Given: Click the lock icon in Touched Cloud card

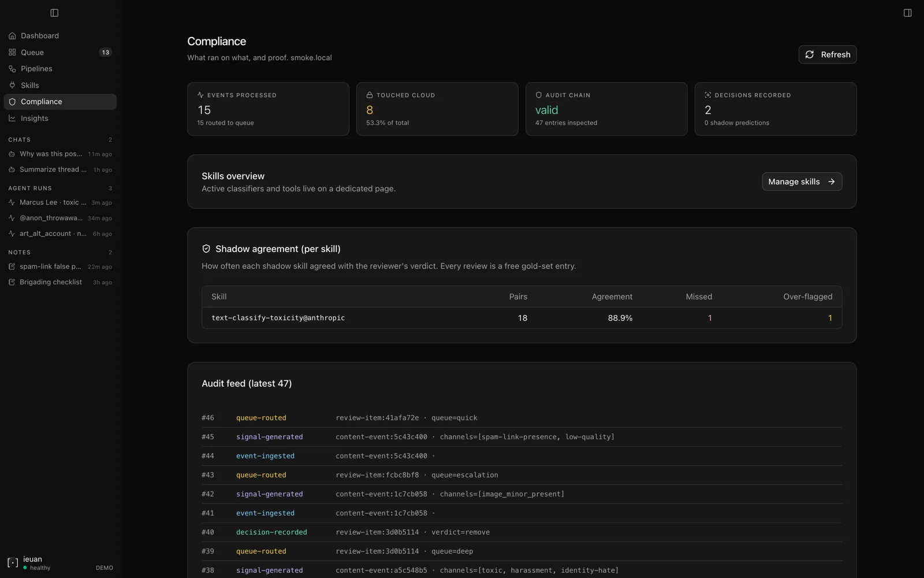Looking at the screenshot, I should click(x=370, y=95).
